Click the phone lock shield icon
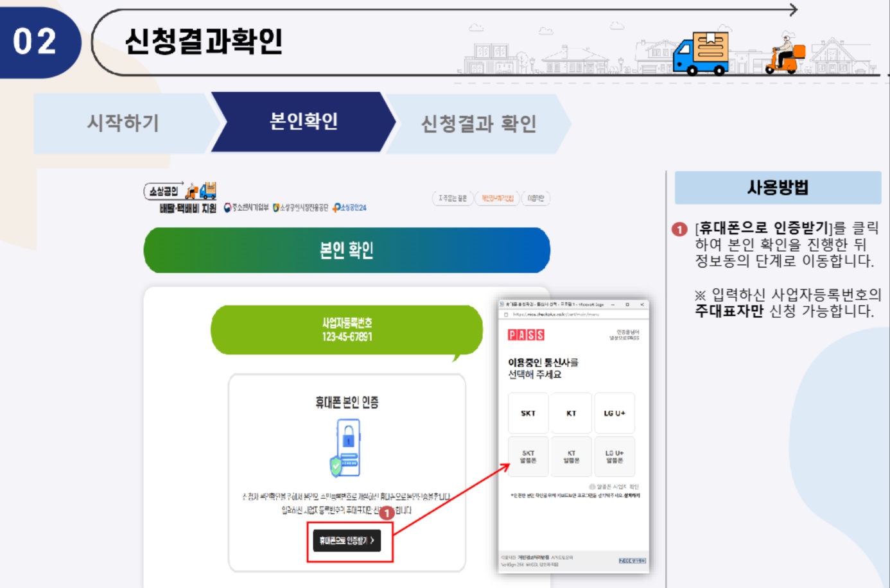The image size is (890, 588). point(345,448)
